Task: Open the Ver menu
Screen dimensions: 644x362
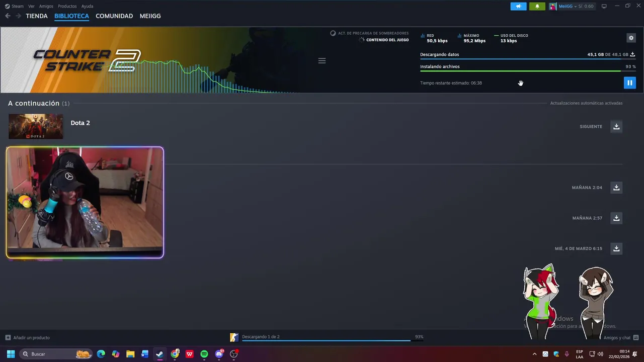Action: (31, 6)
